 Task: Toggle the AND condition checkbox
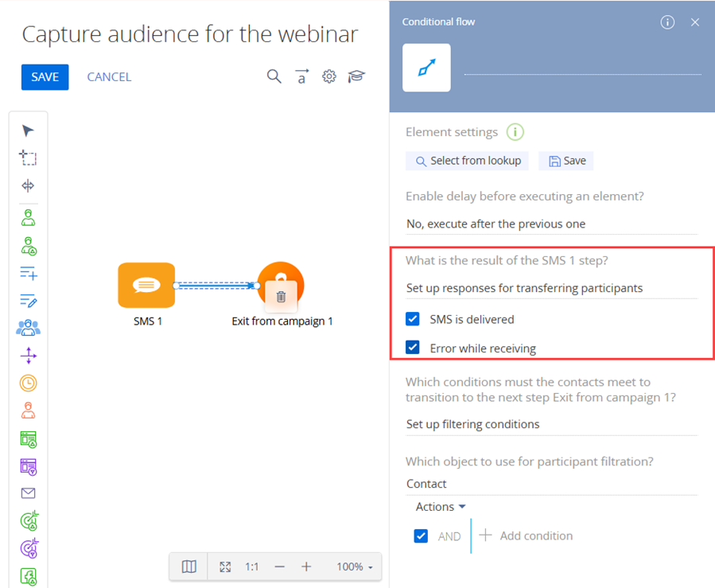(x=422, y=536)
